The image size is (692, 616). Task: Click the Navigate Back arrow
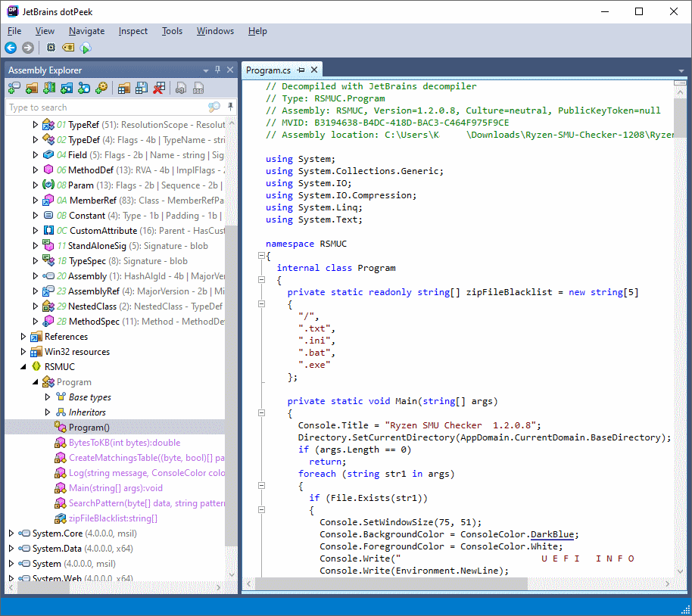(x=11, y=48)
